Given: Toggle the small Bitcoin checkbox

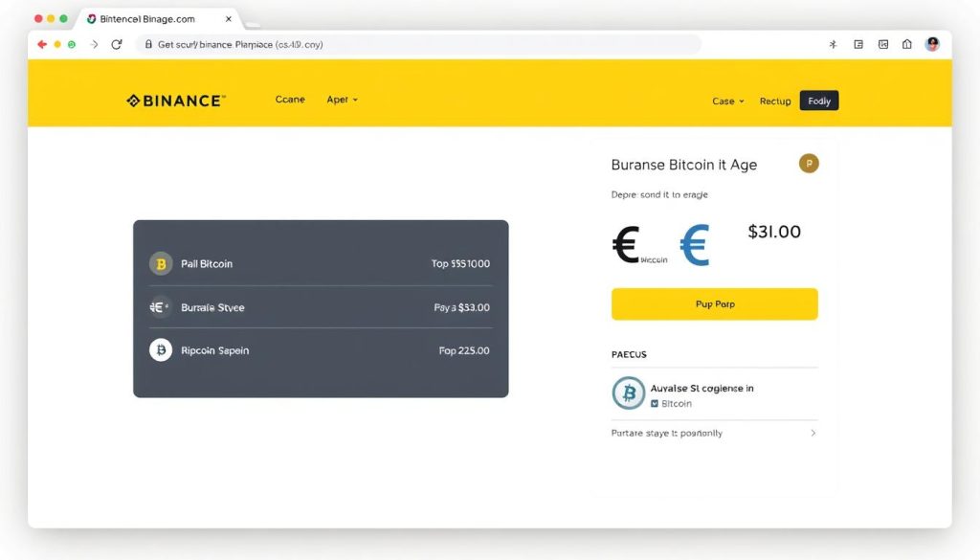Looking at the screenshot, I should pos(655,404).
